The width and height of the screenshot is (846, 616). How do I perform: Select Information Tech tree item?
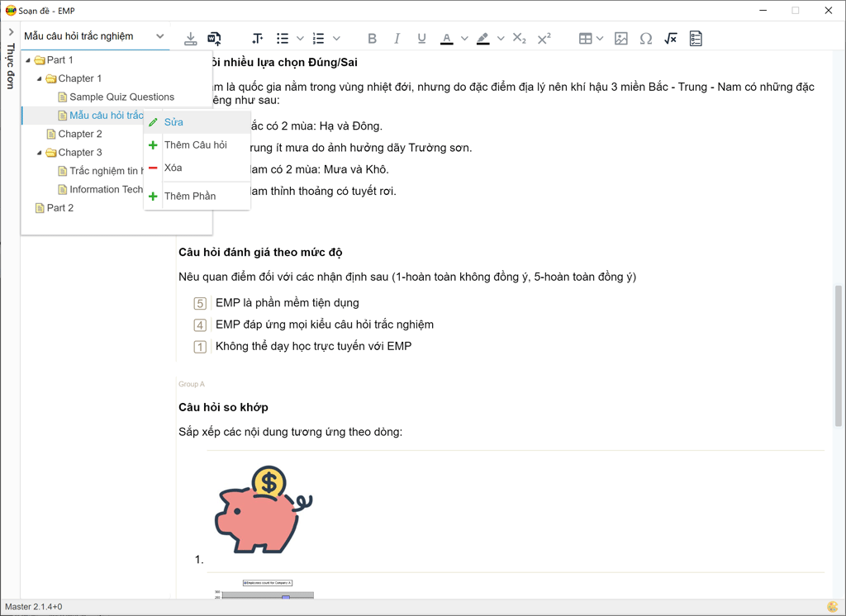(107, 189)
